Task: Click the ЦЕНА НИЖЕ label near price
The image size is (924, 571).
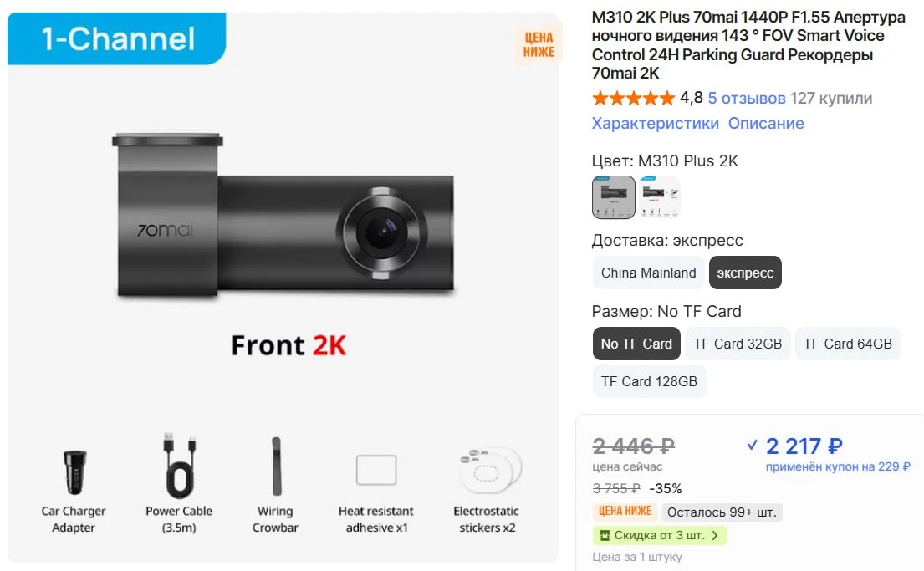Action: (625, 511)
